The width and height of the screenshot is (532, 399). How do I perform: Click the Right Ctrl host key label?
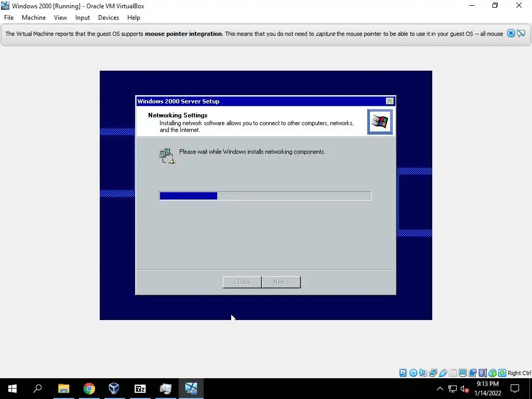point(519,373)
